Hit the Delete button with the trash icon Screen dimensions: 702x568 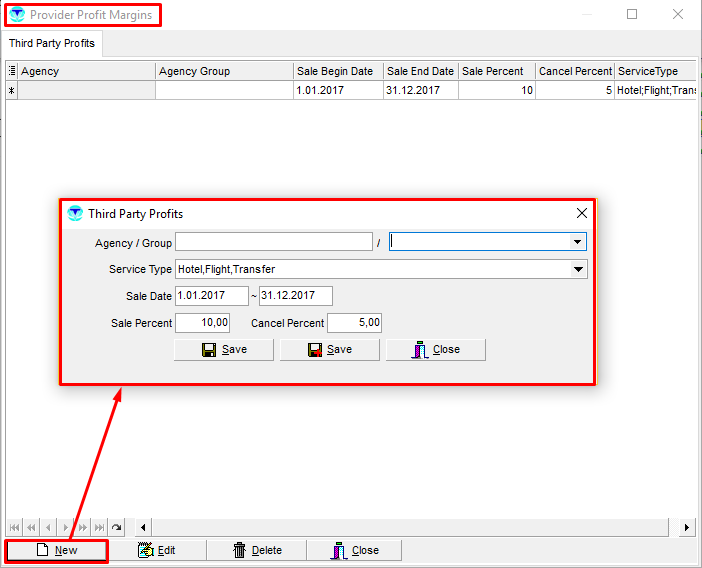click(256, 550)
